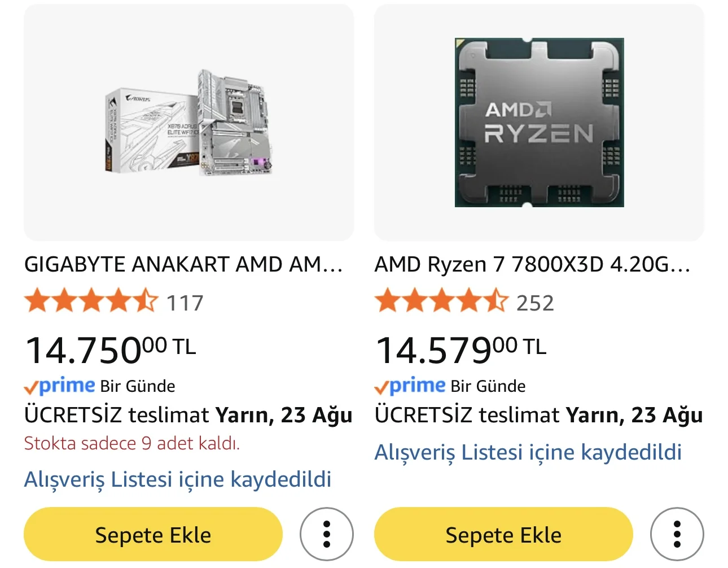The height and width of the screenshot is (568, 728).
Task: Open saved shopping list link for Ryzen
Action: point(528,452)
